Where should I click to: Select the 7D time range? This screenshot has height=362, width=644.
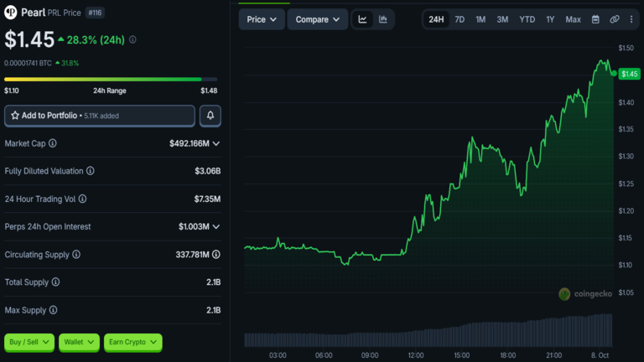pos(460,19)
